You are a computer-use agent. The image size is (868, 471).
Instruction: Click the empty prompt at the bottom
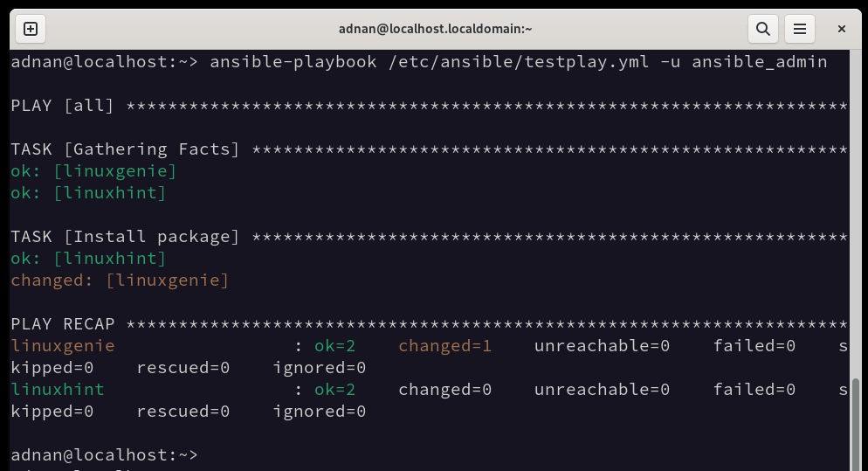click(104, 455)
